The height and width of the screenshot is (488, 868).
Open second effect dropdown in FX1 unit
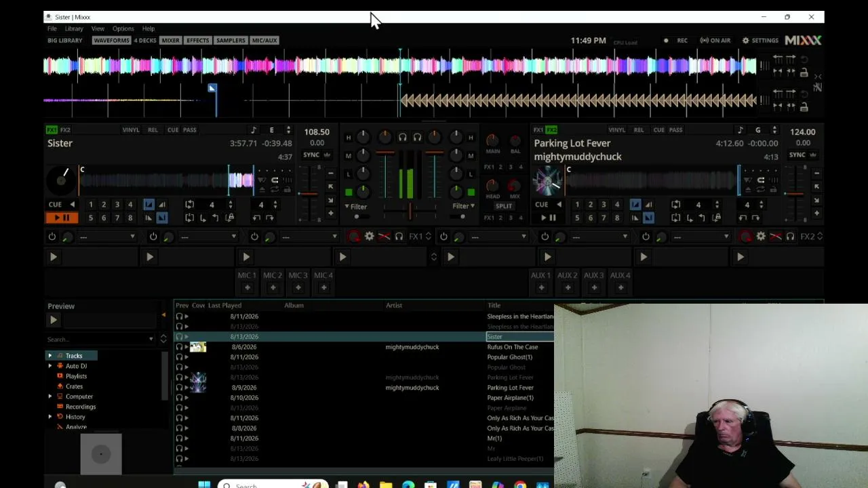(x=208, y=237)
